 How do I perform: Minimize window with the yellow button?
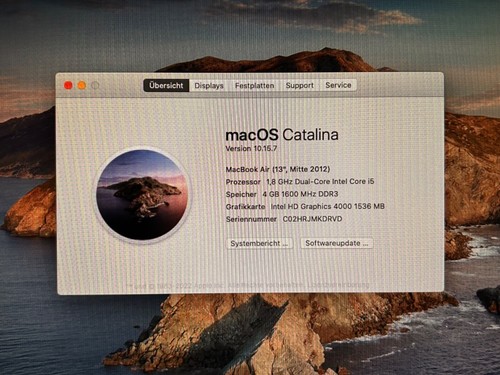(x=82, y=85)
